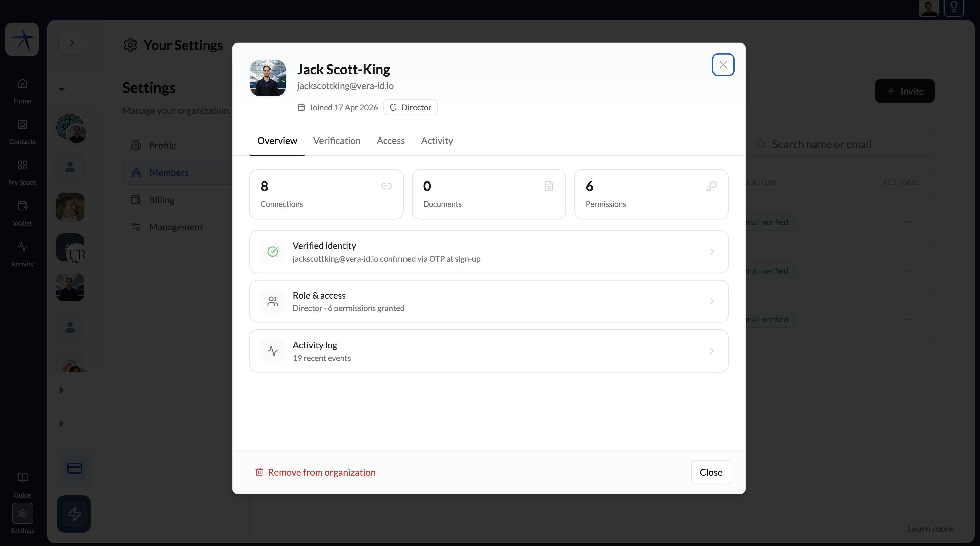Open actions menu for first member row
The width and height of the screenshot is (980, 546).
coord(907,222)
